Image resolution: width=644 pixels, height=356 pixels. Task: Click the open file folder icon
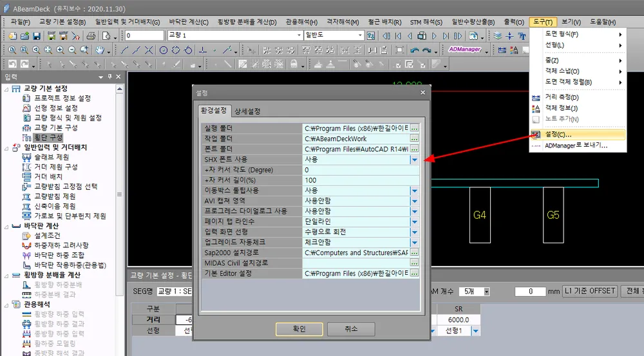[24, 35]
